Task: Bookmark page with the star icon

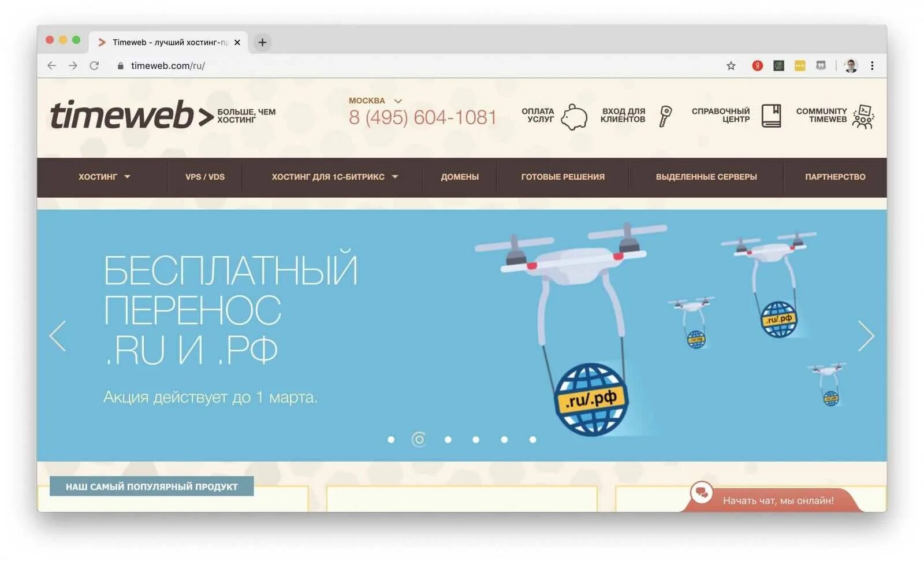Action: tap(731, 66)
